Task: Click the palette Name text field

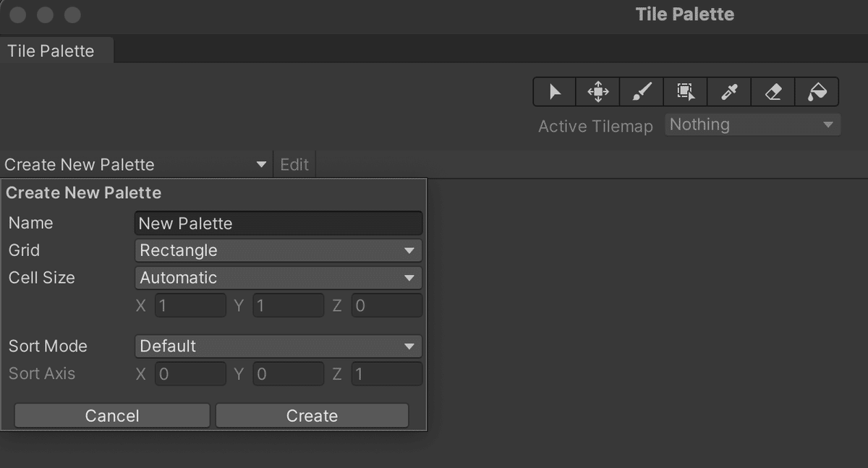Action: pos(278,224)
